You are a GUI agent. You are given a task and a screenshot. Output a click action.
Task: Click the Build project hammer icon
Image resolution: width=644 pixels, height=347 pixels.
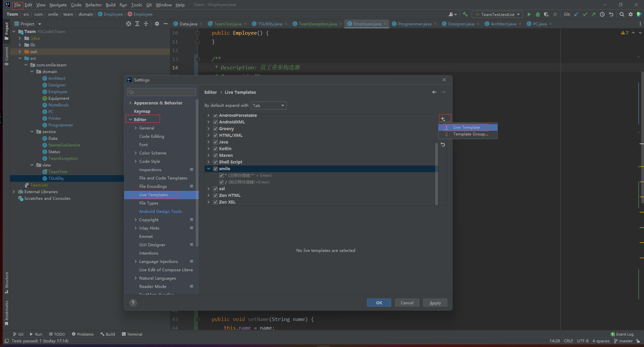tap(465, 14)
